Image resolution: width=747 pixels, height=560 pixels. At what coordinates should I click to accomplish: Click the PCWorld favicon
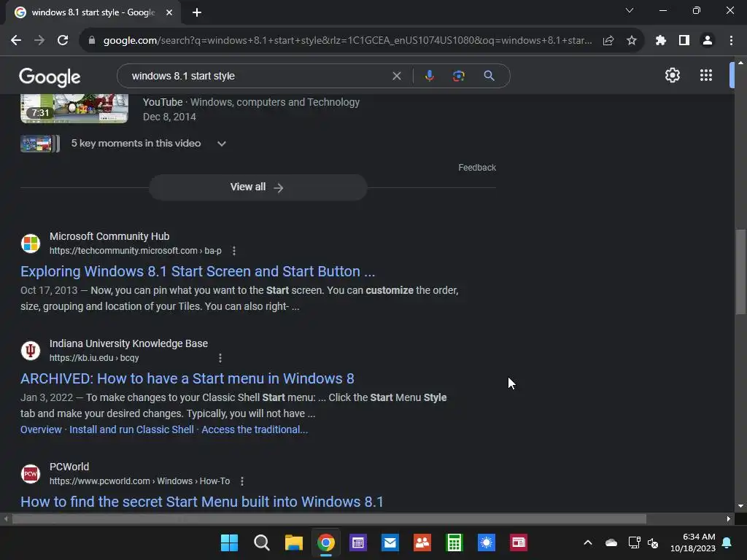coord(31,474)
